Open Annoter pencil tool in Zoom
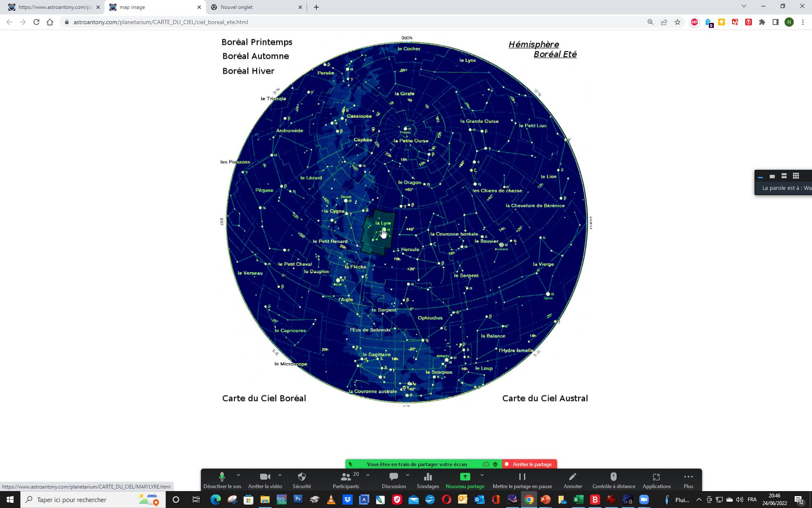Screen dimensions: 812x508 (573, 480)
